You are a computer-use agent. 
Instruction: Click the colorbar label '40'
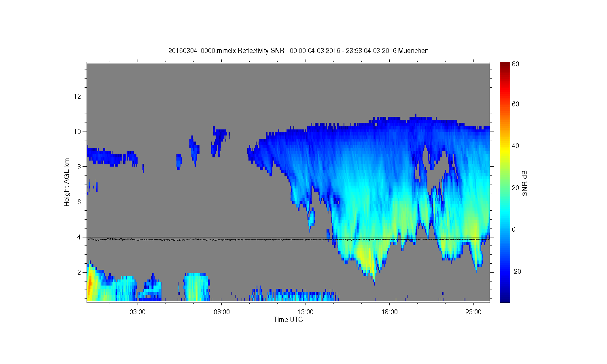(x=516, y=146)
